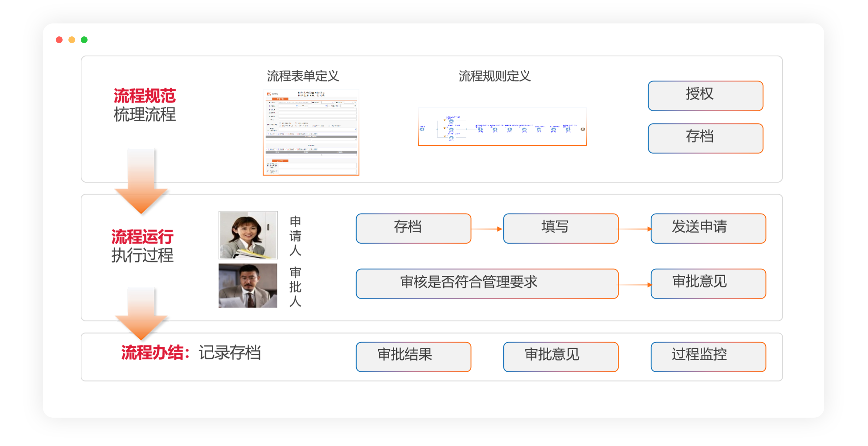Click the green traffic light dot
Image resolution: width=868 pixels, height=446 pixels.
[x=84, y=39]
